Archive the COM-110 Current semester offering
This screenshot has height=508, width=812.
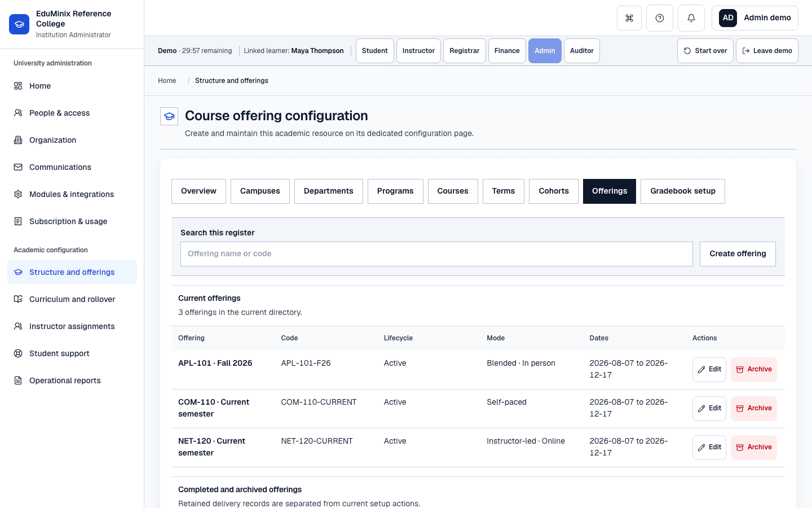[754, 409]
